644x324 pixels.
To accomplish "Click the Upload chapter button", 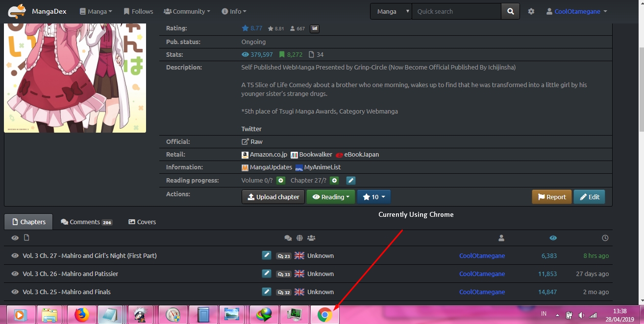I will pyautogui.click(x=273, y=197).
